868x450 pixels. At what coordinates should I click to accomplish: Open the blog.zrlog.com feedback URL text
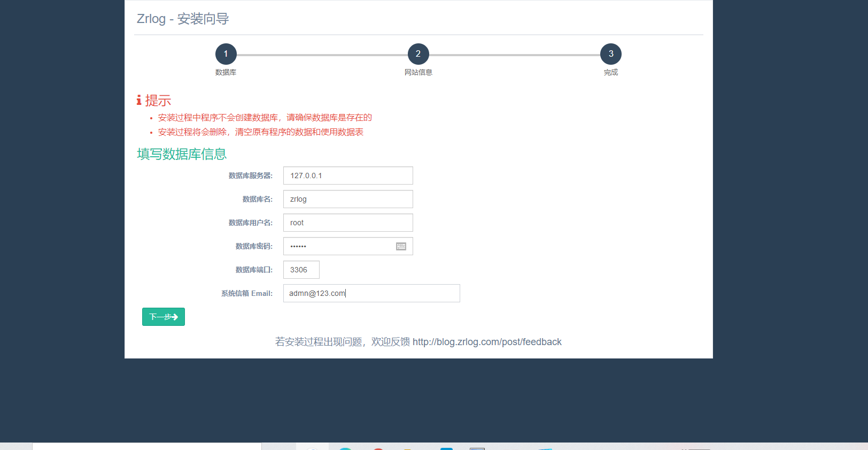point(487,342)
